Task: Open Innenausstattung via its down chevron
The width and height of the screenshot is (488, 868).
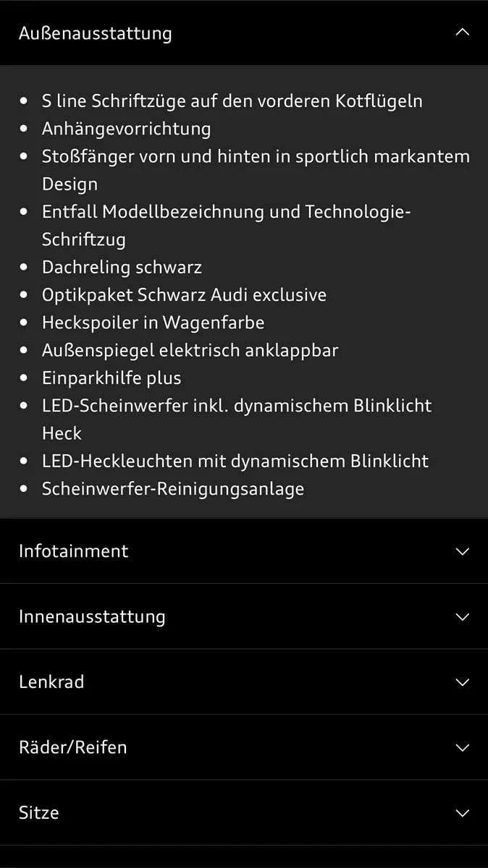Action: (x=463, y=617)
